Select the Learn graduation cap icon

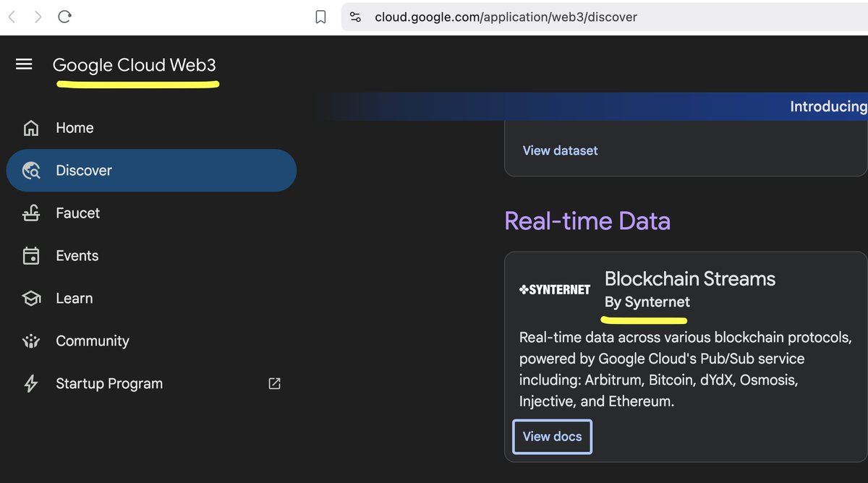(x=31, y=298)
